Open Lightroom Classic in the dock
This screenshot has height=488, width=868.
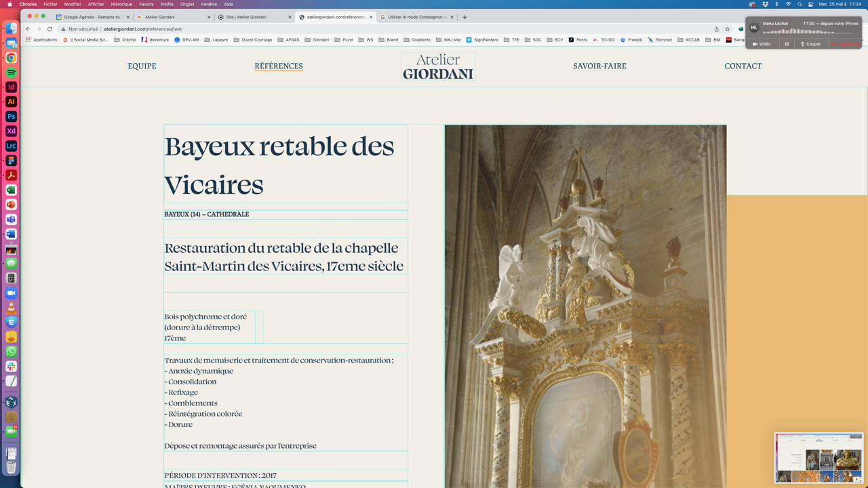(x=11, y=146)
